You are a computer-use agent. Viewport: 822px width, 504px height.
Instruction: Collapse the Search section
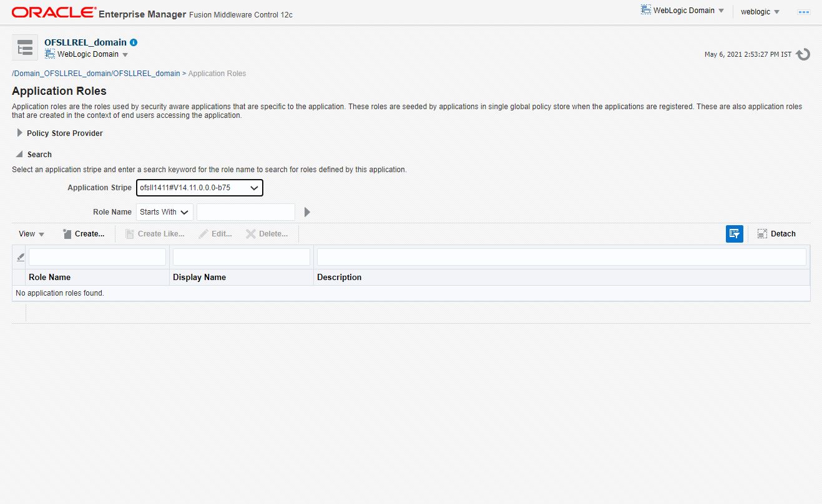tap(20, 154)
